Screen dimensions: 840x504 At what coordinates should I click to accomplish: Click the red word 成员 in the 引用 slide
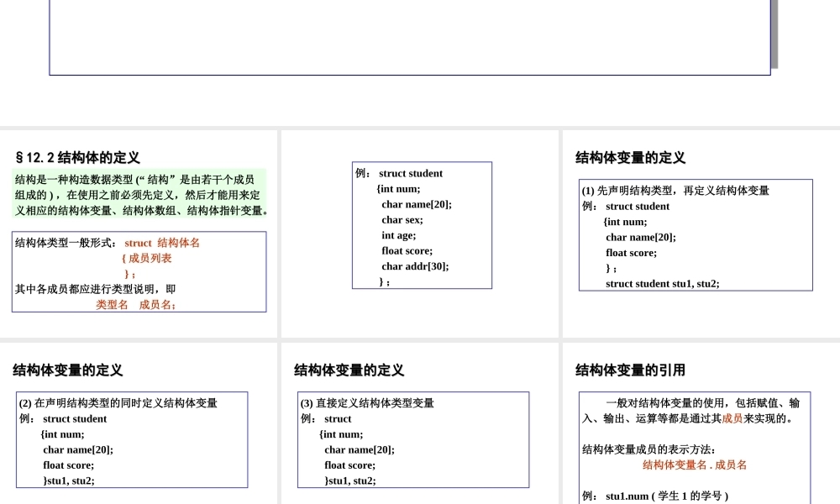pos(732,418)
